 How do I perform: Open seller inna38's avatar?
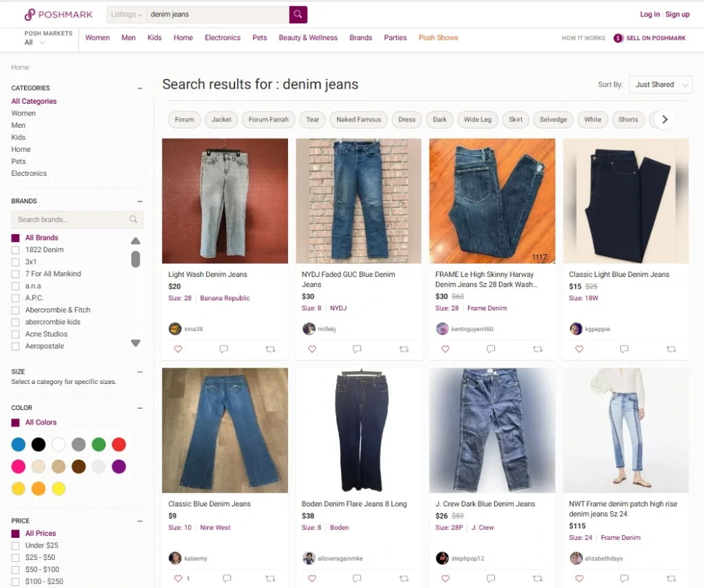click(175, 328)
